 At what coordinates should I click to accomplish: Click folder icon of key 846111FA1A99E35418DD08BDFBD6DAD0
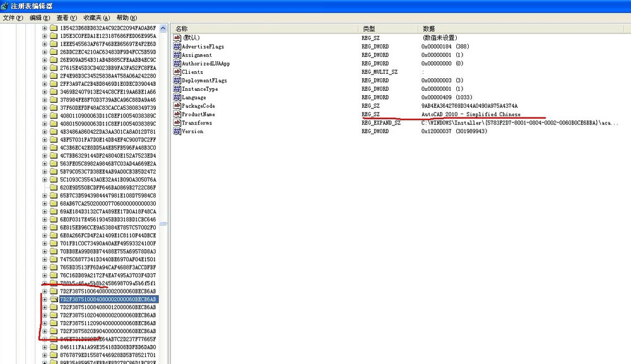(x=54, y=347)
